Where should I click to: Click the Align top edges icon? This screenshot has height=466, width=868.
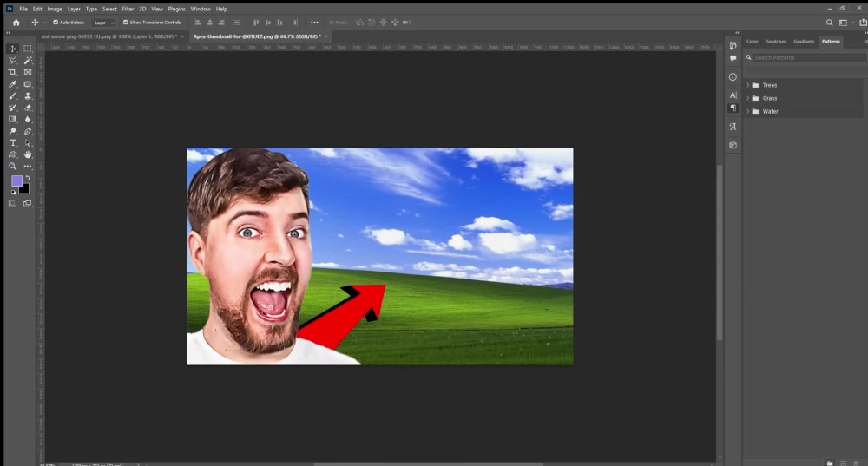pos(256,23)
